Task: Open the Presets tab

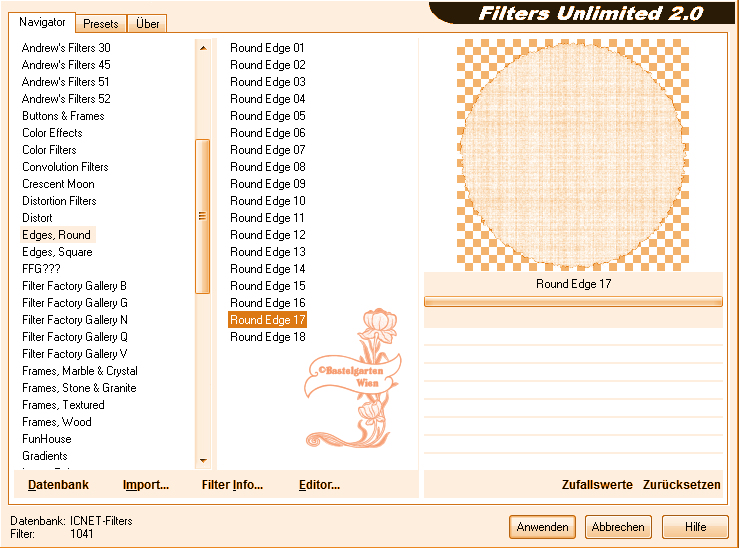Action: pos(101,24)
